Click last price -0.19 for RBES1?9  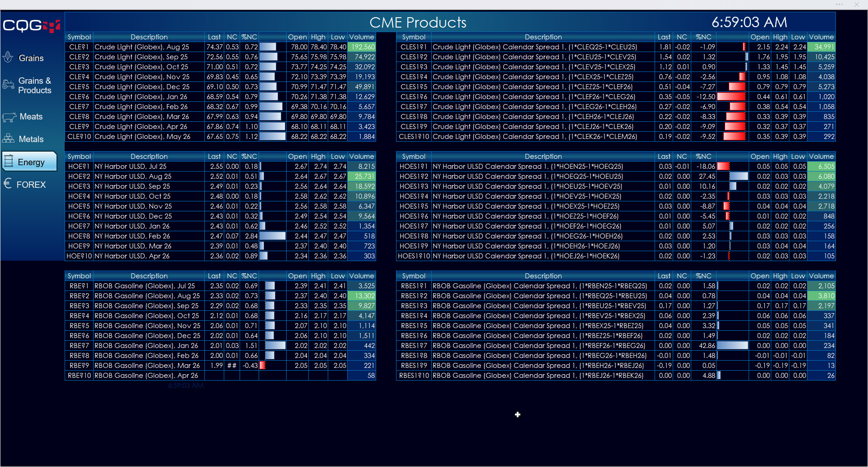[x=664, y=366]
